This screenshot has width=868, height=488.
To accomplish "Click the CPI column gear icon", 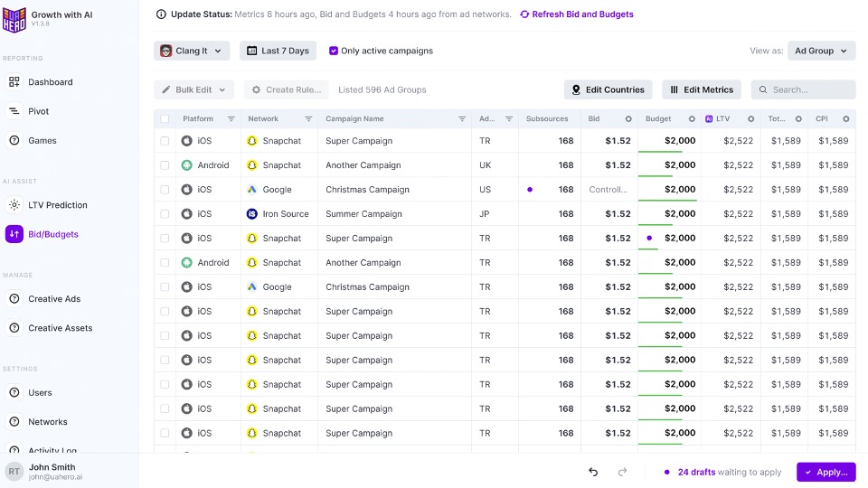I will point(845,119).
